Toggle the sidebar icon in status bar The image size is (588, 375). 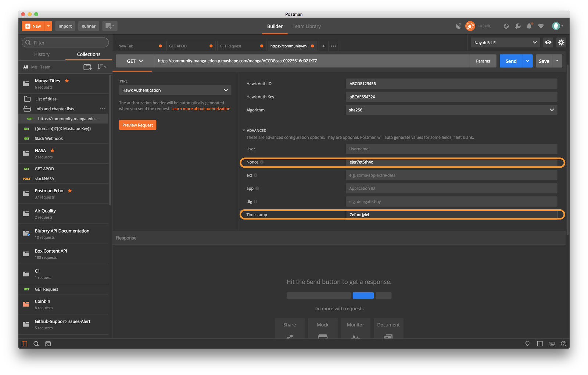(24, 344)
